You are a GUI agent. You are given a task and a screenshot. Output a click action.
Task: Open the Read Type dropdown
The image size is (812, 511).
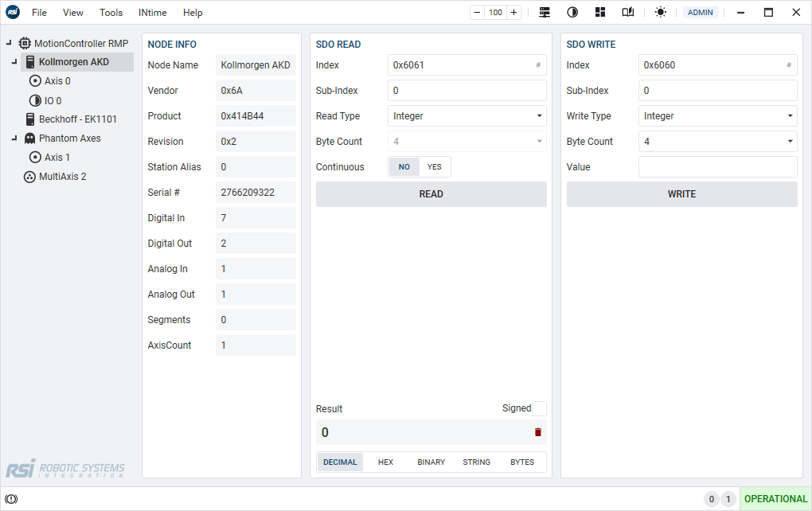point(467,116)
